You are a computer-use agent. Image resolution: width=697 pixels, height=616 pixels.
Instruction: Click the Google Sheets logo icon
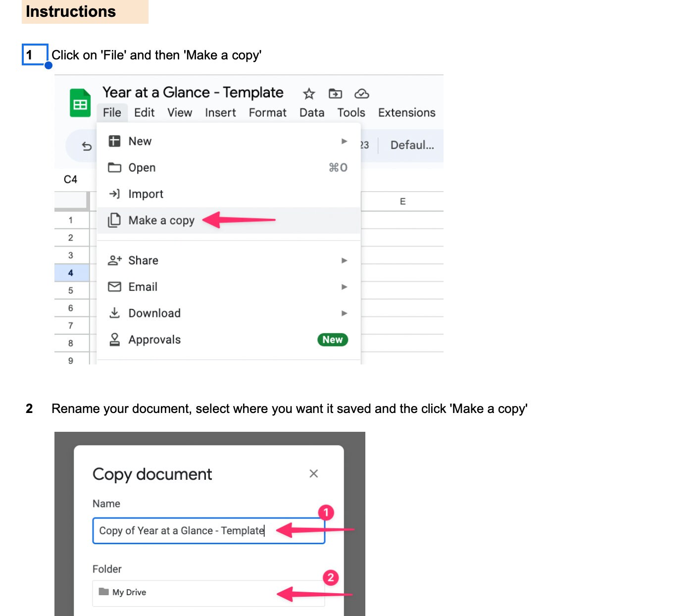80,103
